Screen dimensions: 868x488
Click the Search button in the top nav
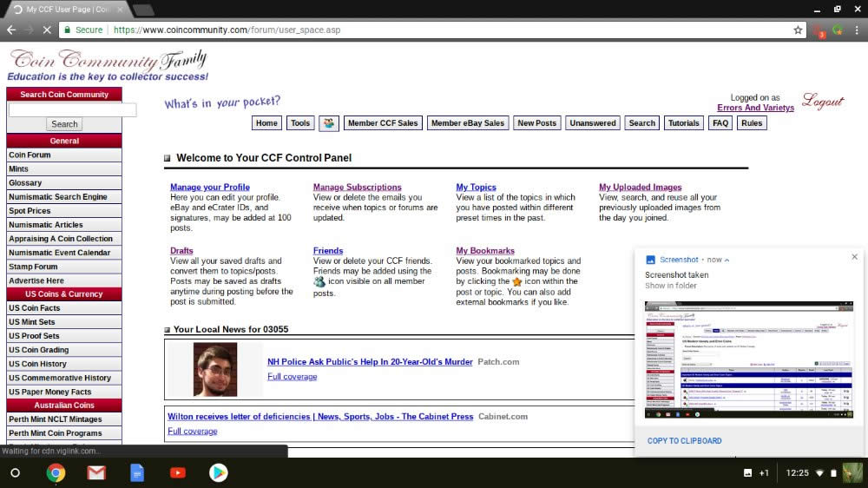[x=641, y=123]
